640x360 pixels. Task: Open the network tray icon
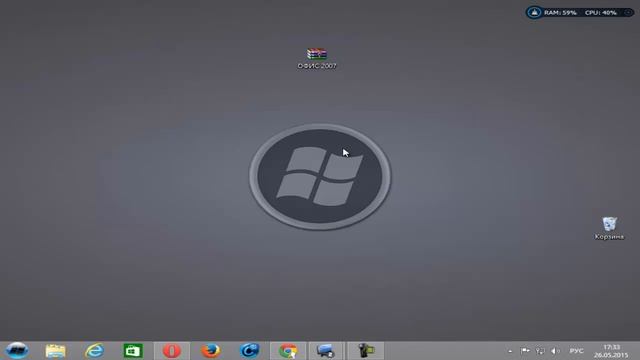[x=540, y=351]
